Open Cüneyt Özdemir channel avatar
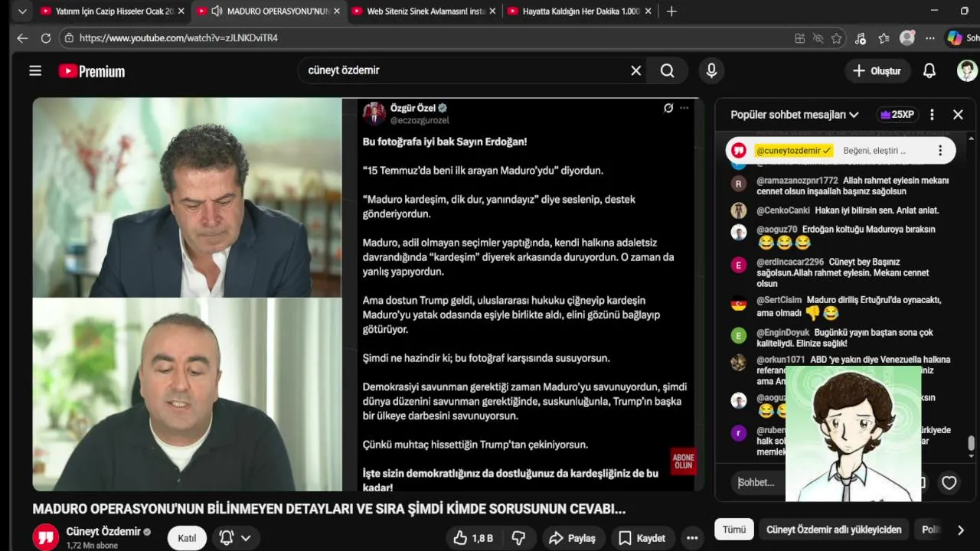 46,537
